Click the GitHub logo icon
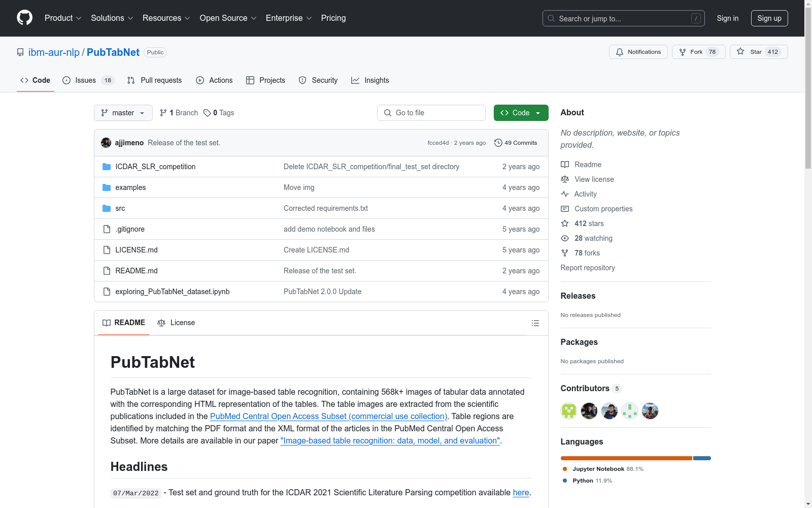 [x=24, y=18]
